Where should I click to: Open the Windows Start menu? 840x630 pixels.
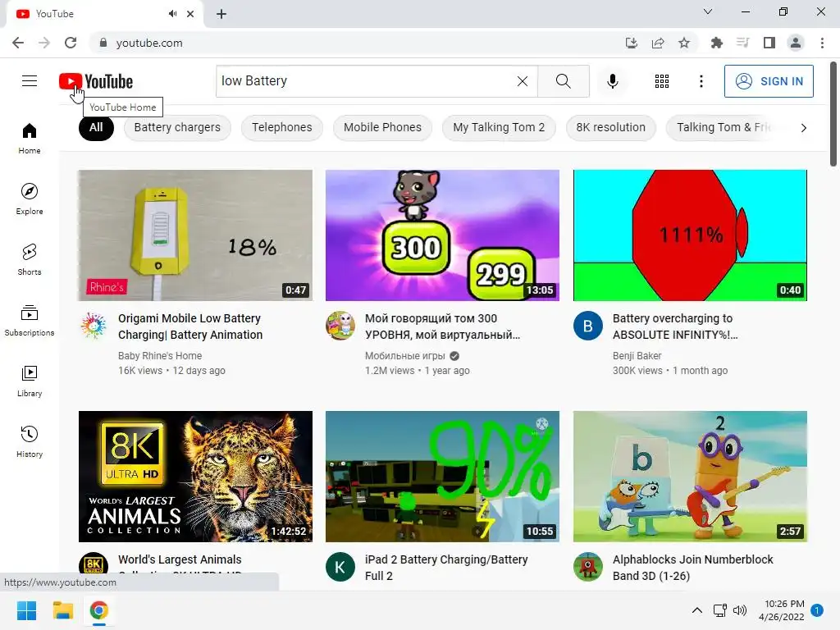click(x=26, y=610)
